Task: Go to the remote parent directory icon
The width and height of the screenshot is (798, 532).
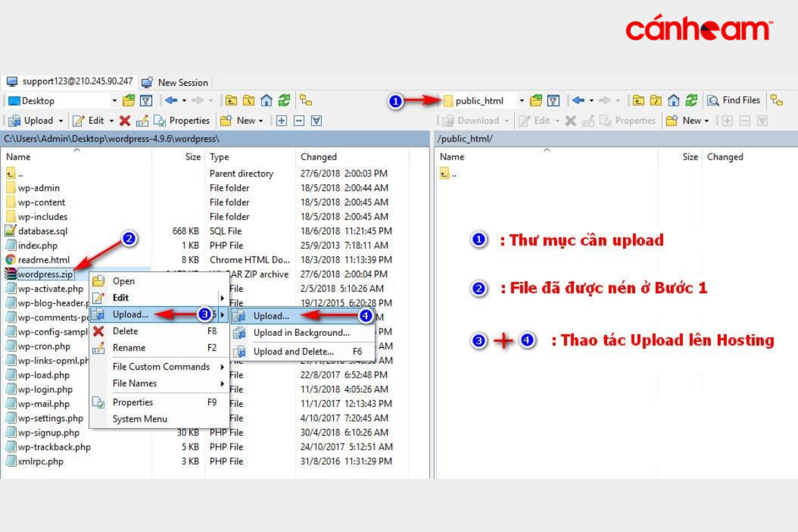Action: coord(638,100)
